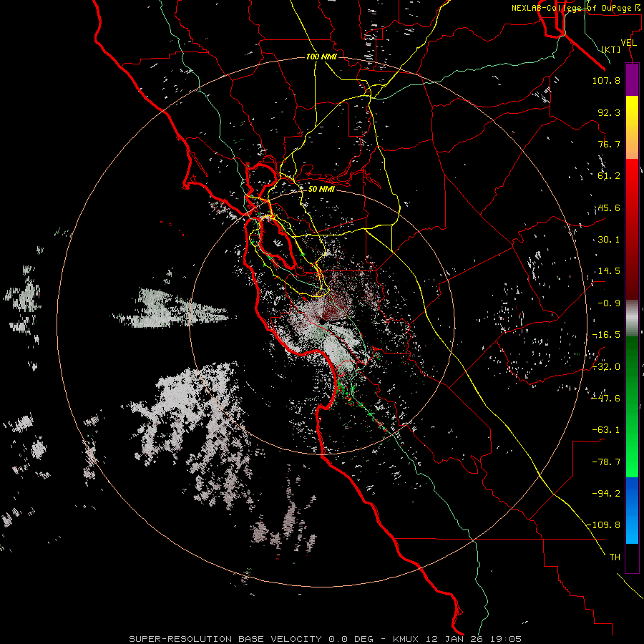Pick the blue segment of the color bar

point(632,510)
